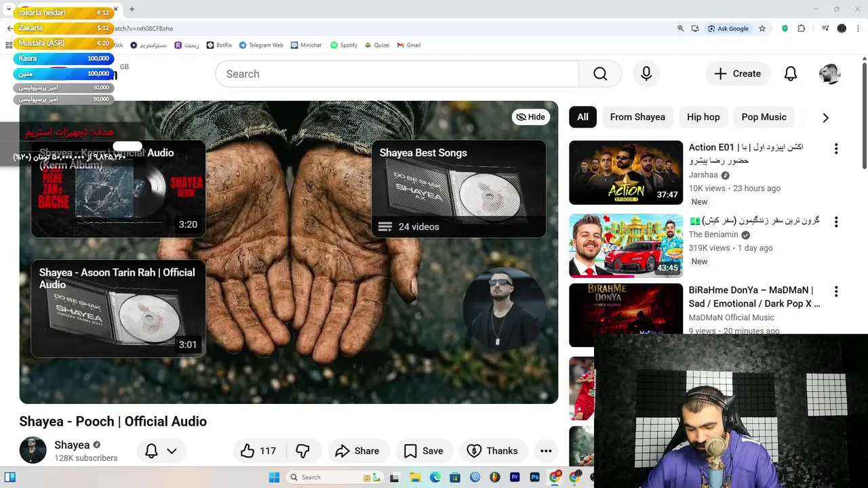This screenshot has height=488, width=868.
Task: Click green shield extension icon
Action: (785, 28)
